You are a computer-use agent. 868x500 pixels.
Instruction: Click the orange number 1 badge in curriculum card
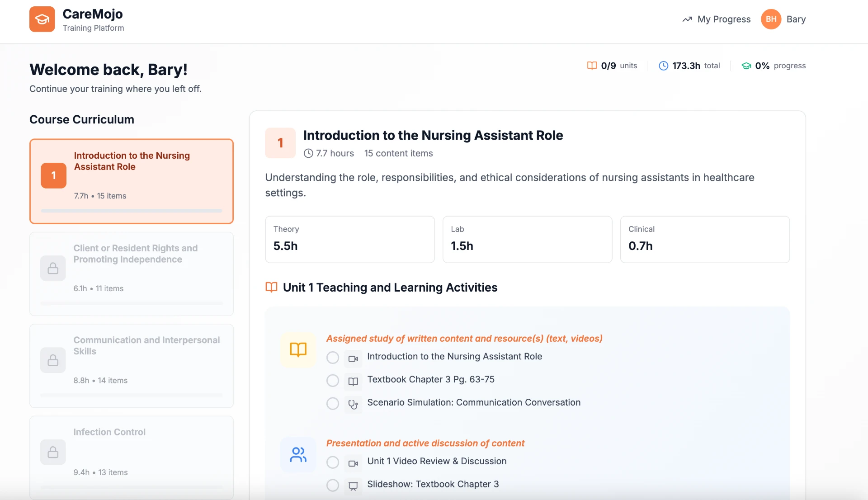(x=53, y=175)
